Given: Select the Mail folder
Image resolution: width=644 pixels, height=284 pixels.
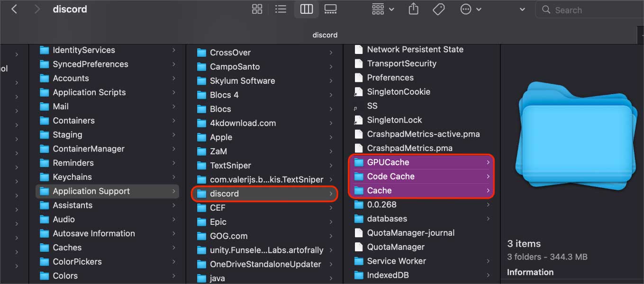Looking at the screenshot, I should click(x=107, y=106).
